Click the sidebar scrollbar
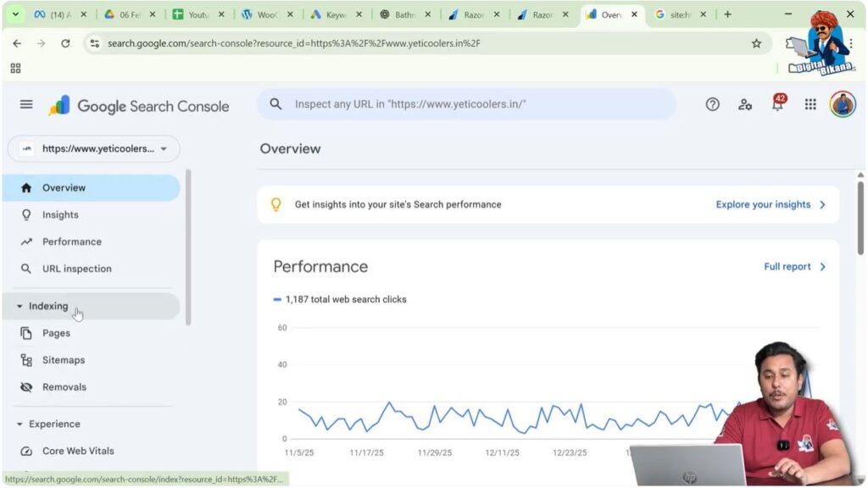This screenshot has width=868, height=488. [x=188, y=247]
